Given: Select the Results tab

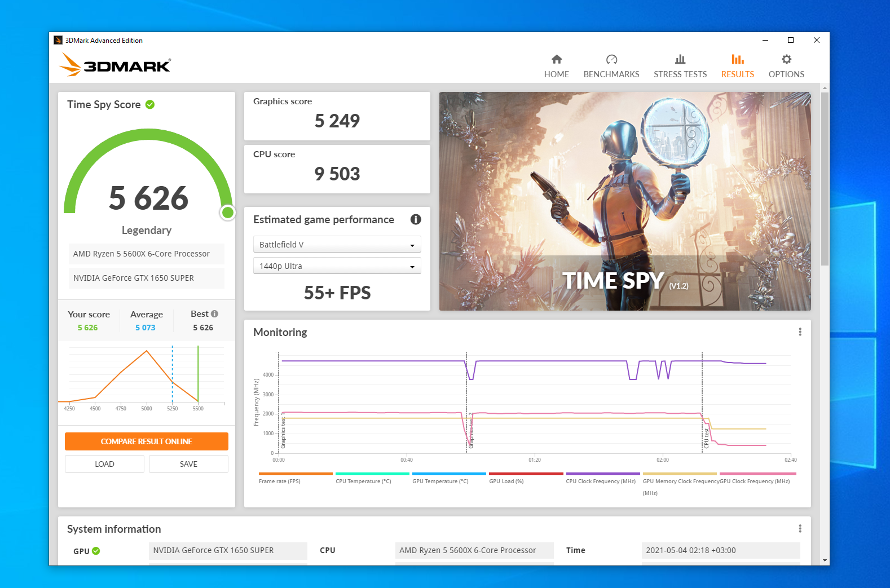Looking at the screenshot, I should pos(737,67).
